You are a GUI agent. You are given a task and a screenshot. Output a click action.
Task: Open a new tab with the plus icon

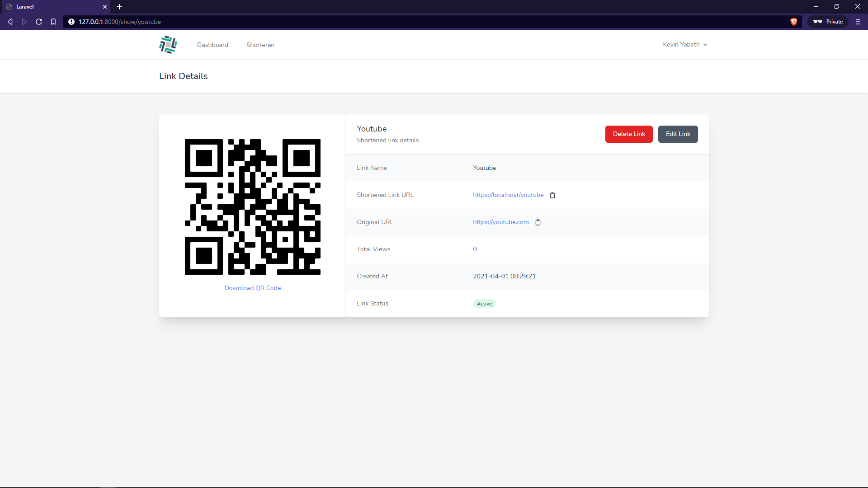pyautogui.click(x=119, y=7)
